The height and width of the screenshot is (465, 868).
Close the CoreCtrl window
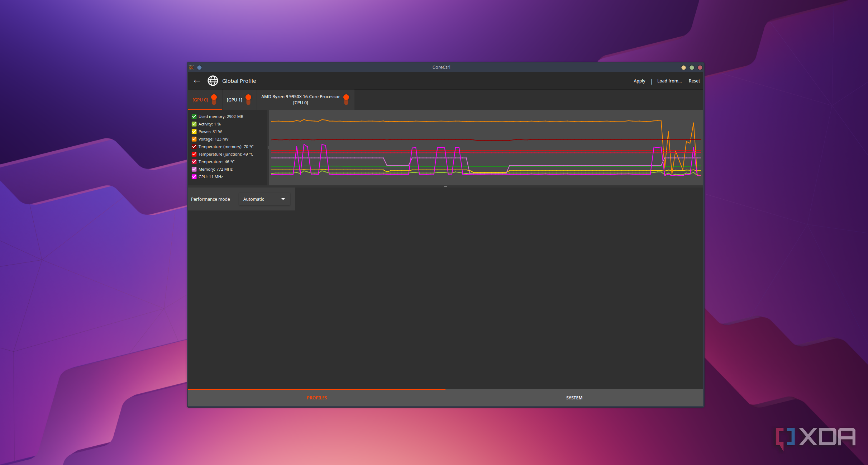pyautogui.click(x=700, y=67)
